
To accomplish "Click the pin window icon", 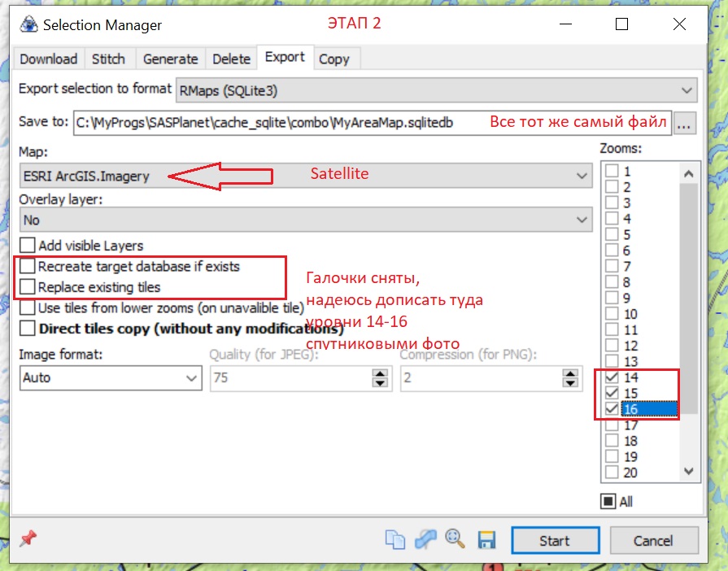I will pos(28,539).
